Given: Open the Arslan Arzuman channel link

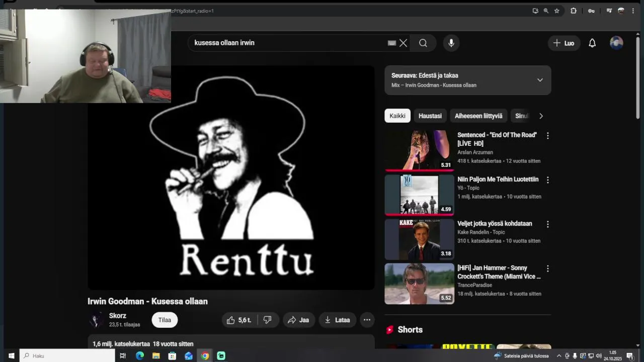Looking at the screenshot, I should pos(475,152).
